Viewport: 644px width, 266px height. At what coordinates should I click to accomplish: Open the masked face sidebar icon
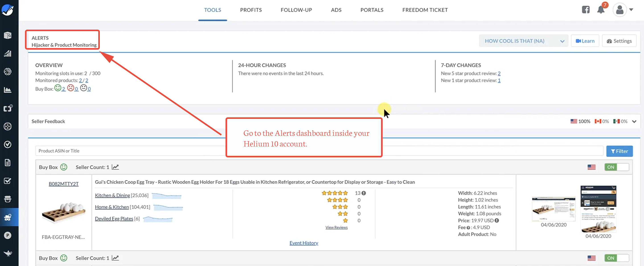(8, 199)
